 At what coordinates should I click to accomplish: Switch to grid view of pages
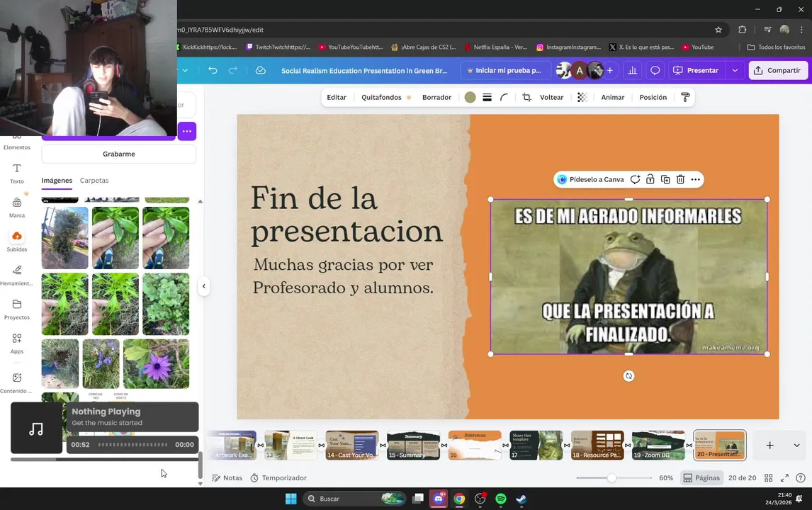(769, 478)
